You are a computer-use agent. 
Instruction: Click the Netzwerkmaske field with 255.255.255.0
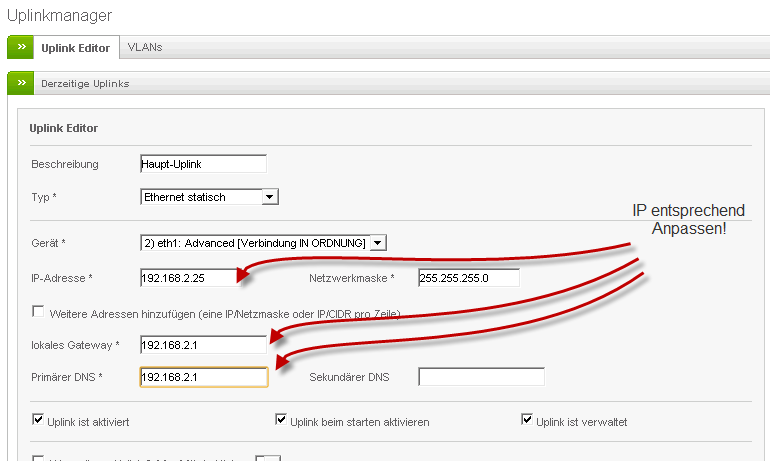tap(469, 278)
